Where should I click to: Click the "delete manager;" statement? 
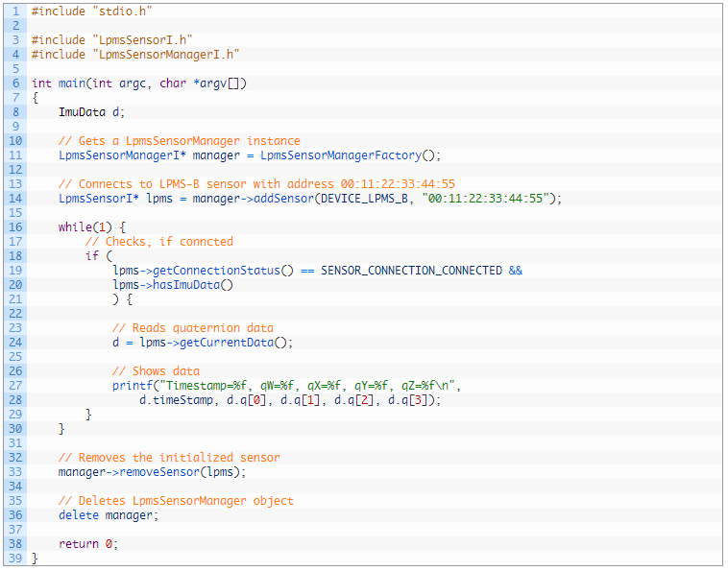point(108,515)
